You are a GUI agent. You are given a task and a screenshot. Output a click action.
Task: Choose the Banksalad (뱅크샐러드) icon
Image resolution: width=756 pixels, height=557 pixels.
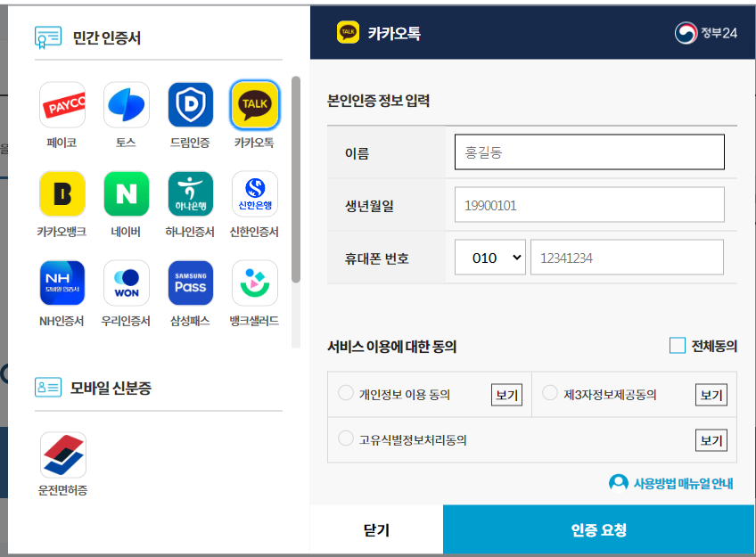255,283
